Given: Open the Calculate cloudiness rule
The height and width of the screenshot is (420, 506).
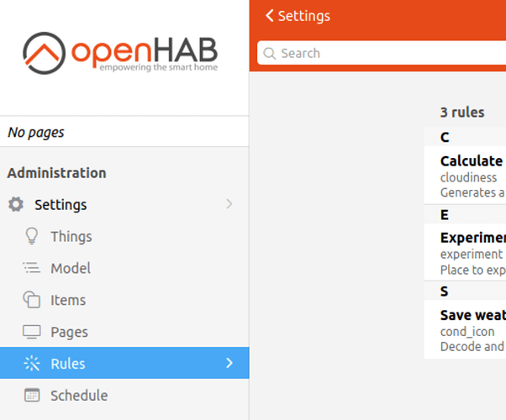Looking at the screenshot, I should (472, 176).
